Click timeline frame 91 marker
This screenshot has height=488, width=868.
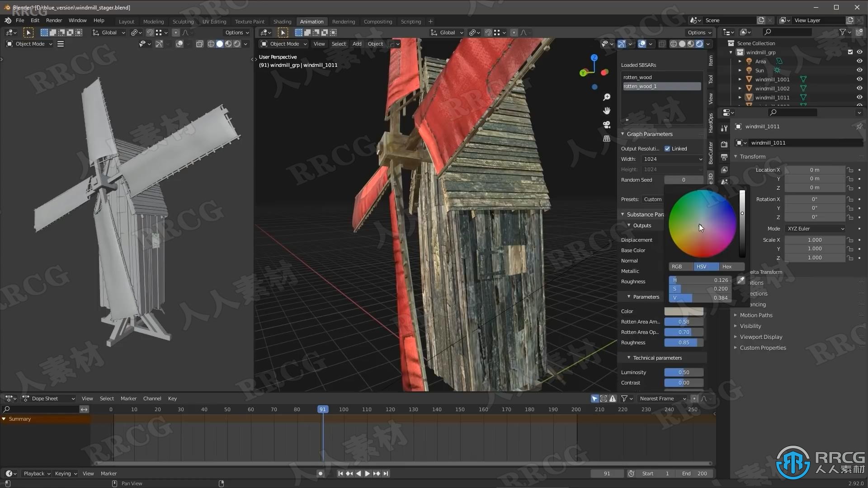tap(322, 409)
